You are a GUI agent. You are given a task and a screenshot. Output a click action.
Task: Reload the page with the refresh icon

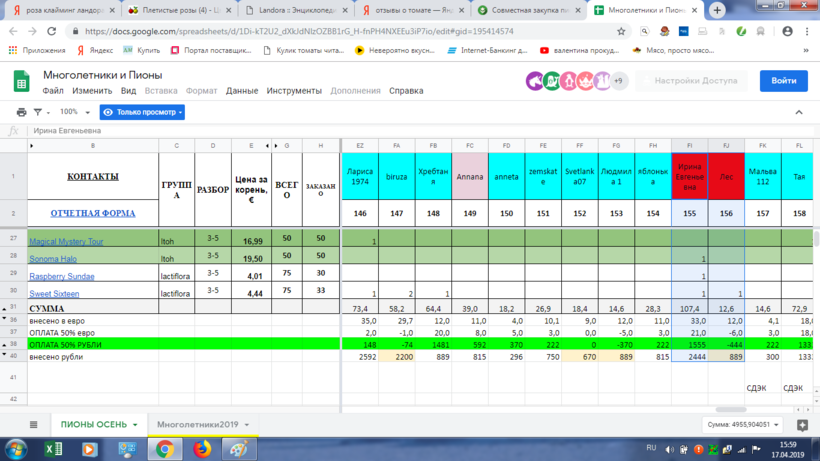[49, 31]
